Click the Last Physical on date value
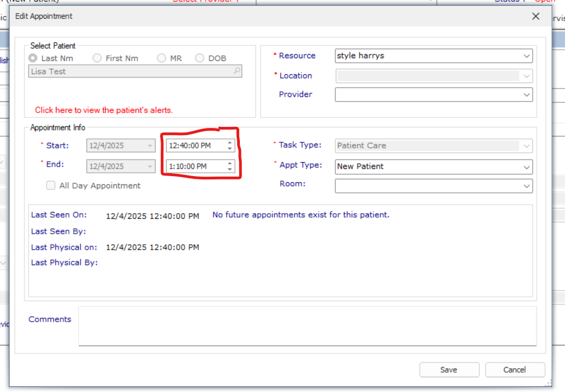Screen dimensions: 565x392 [x=152, y=247]
